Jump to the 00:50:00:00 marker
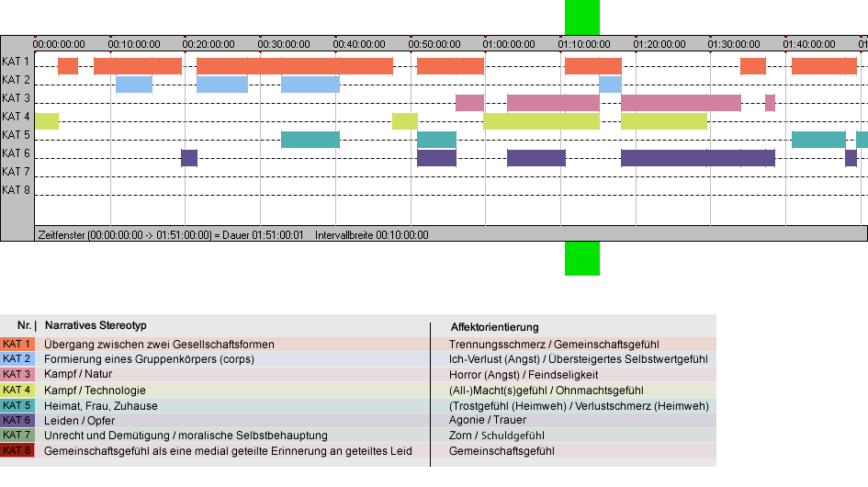 [x=434, y=44]
